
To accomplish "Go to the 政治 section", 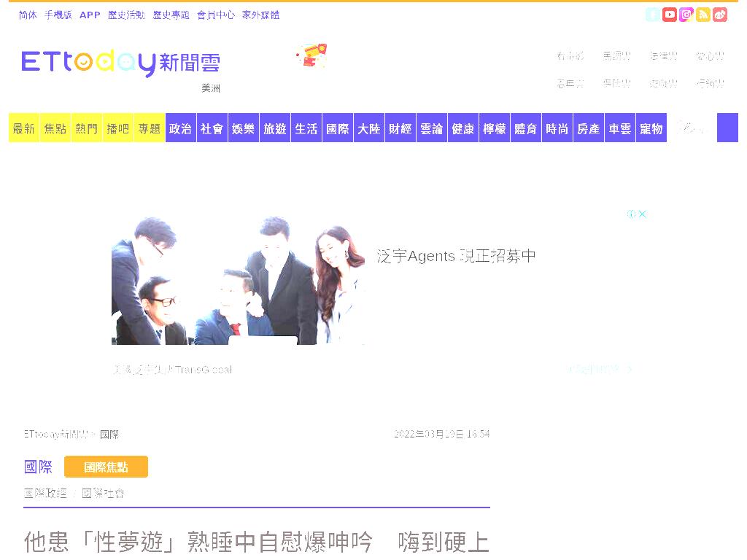I will [x=181, y=128].
